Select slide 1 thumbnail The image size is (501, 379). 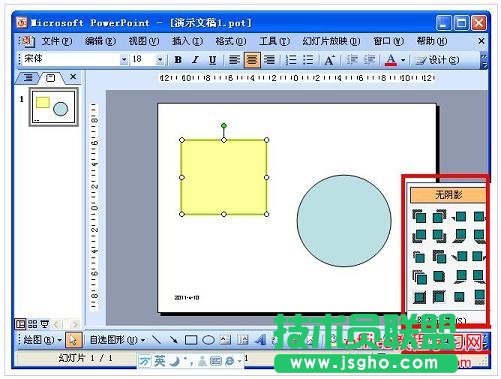click(x=54, y=107)
